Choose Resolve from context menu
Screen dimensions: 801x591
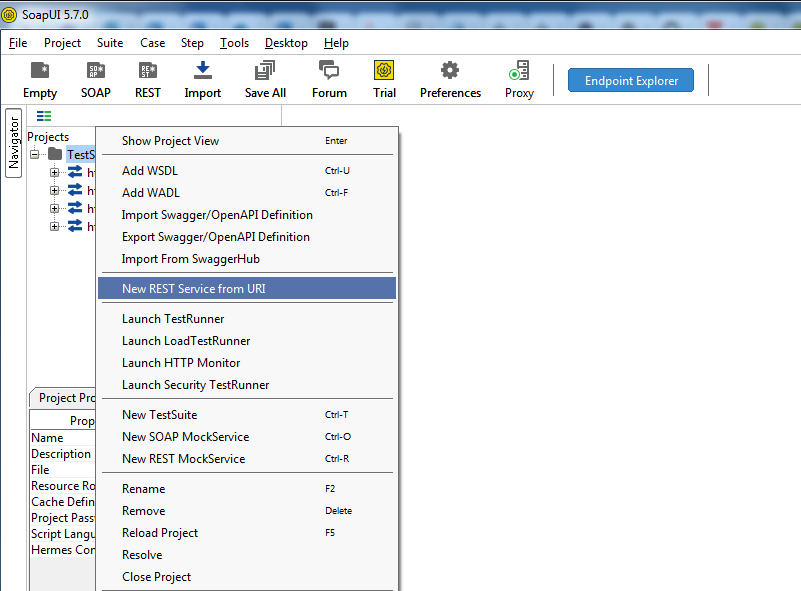tap(247, 555)
